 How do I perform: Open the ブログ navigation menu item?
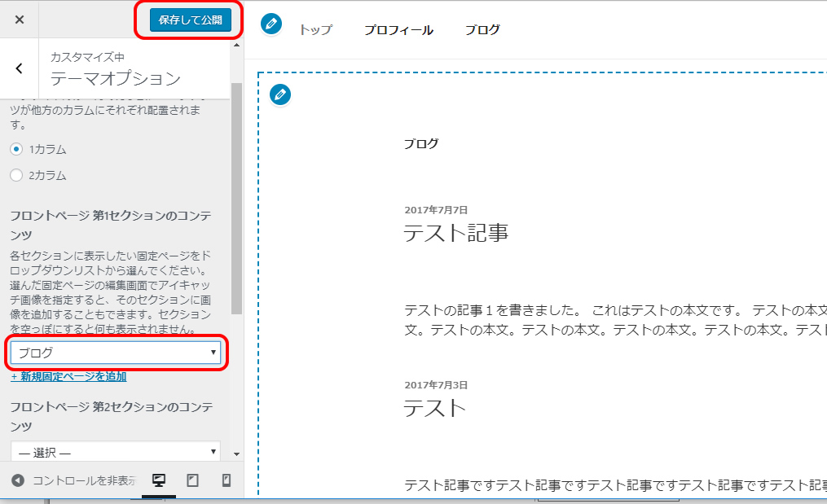coord(482,30)
